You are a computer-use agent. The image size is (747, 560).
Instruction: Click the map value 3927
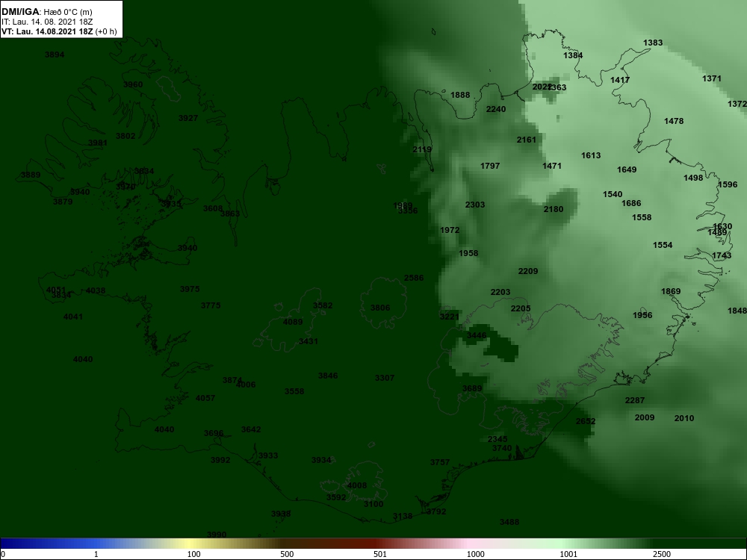point(187,118)
